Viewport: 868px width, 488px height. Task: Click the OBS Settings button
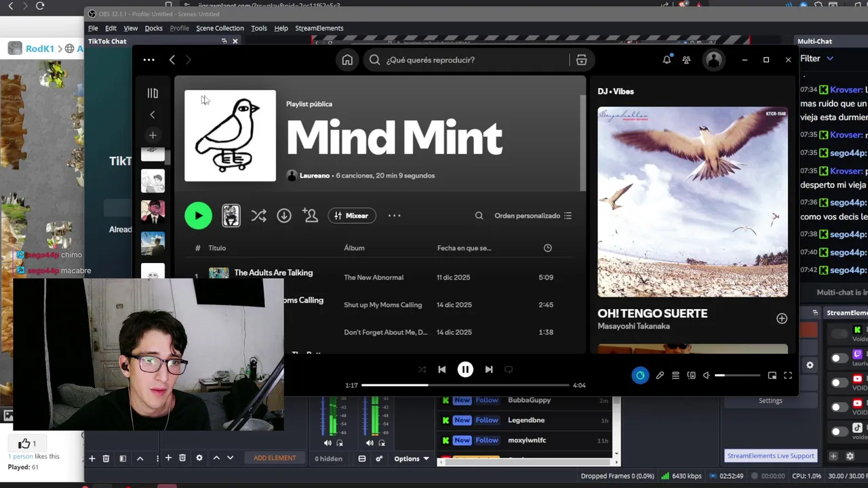point(770,401)
